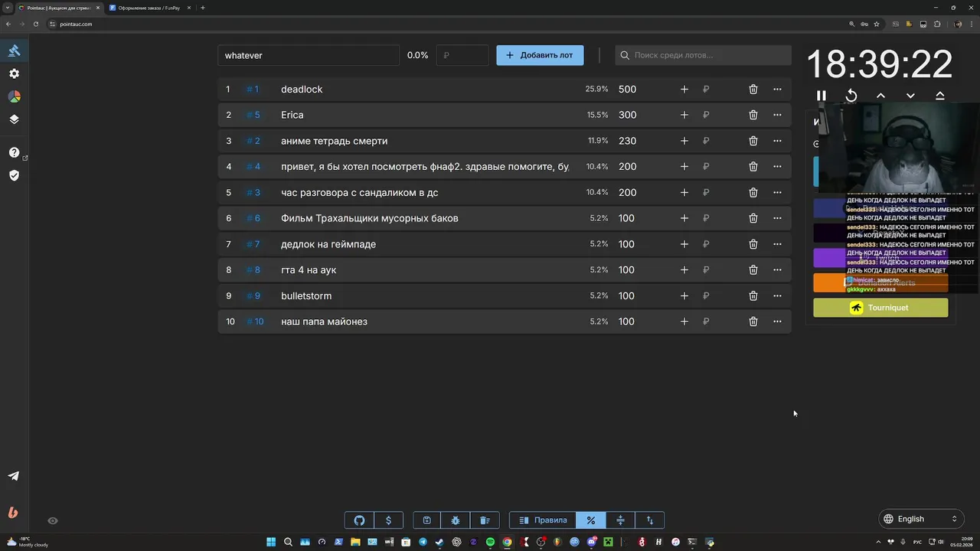The image size is (980, 551).
Task: Click the Tourniquet integration button
Action: click(x=880, y=308)
